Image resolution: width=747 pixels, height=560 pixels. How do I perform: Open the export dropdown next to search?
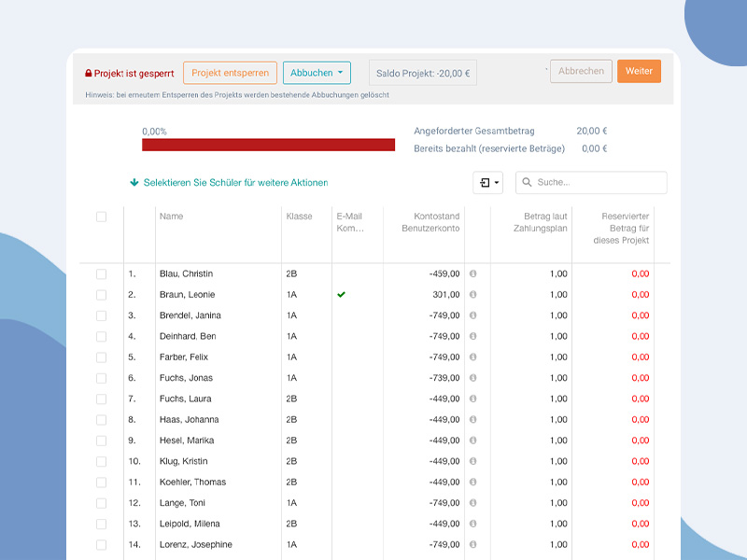coord(487,182)
